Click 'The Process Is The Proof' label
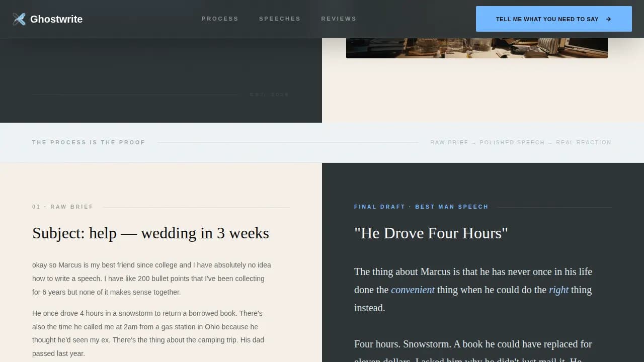This screenshot has width=644, height=362. pos(89,142)
